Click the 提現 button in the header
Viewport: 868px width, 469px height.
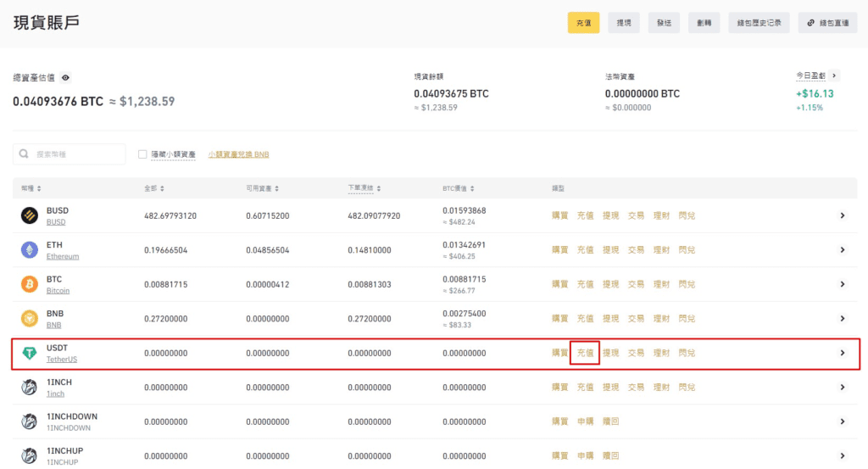[x=624, y=23]
